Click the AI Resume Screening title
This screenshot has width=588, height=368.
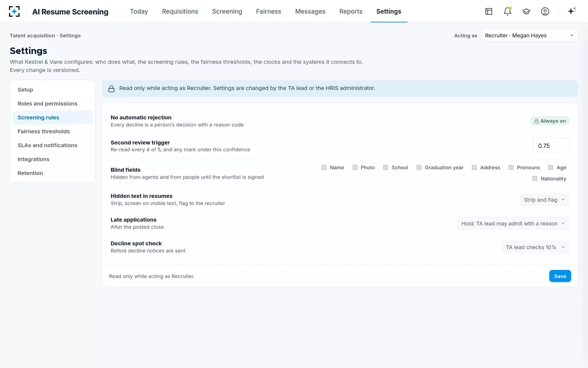tap(70, 12)
